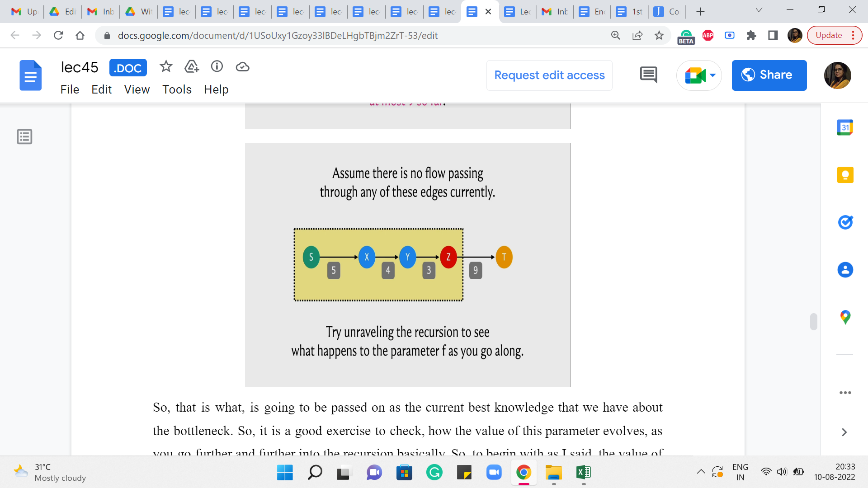Open the Tools menu

coord(177,89)
